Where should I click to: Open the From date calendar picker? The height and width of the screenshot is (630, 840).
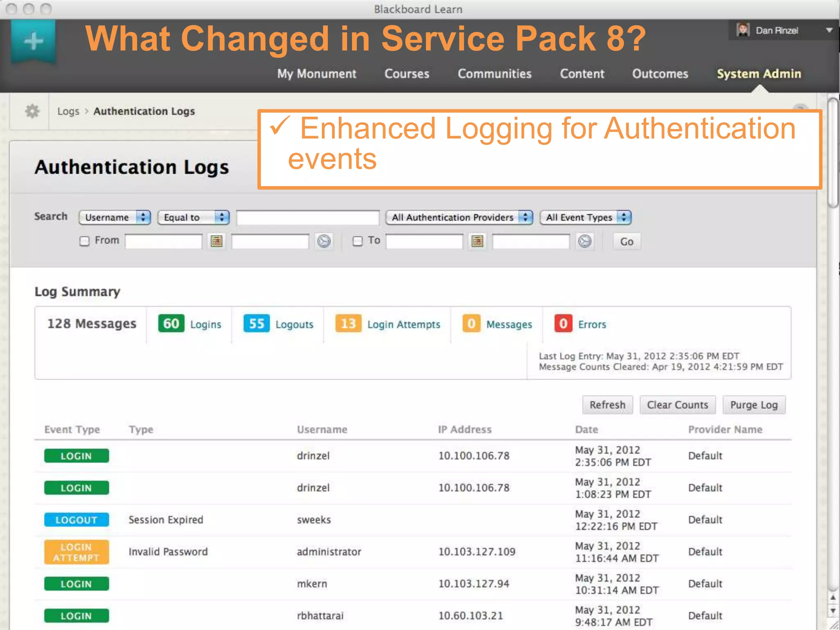(217, 241)
